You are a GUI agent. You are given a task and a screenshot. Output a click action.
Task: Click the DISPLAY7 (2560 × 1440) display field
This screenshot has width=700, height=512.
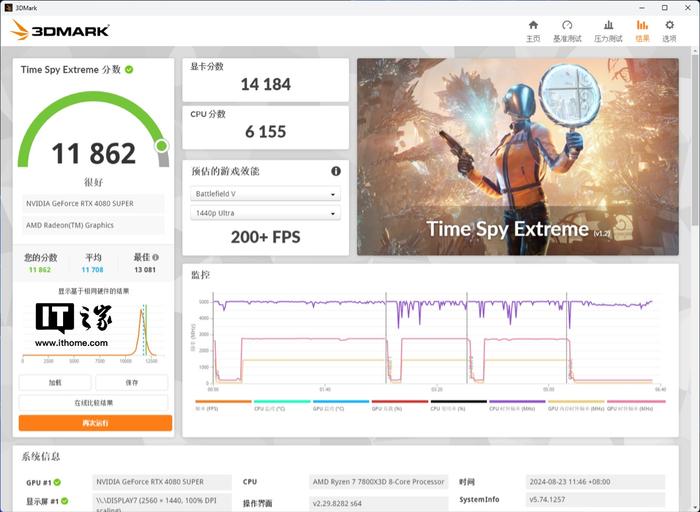click(x=162, y=502)
